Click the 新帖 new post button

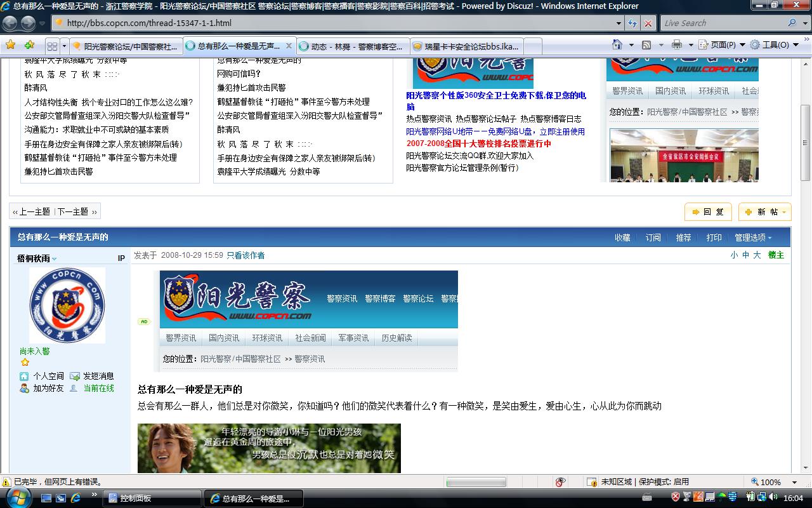(x=764, y=212)
